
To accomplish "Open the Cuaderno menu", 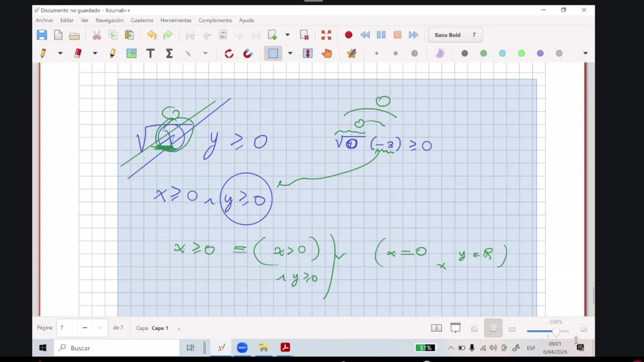I will 142,20.
